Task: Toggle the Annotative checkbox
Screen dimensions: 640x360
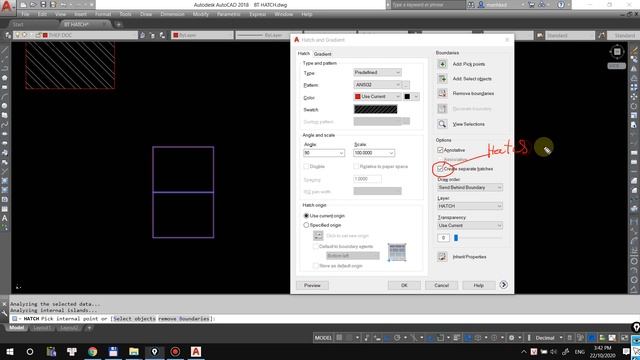Action: click(x=440, y=150)
